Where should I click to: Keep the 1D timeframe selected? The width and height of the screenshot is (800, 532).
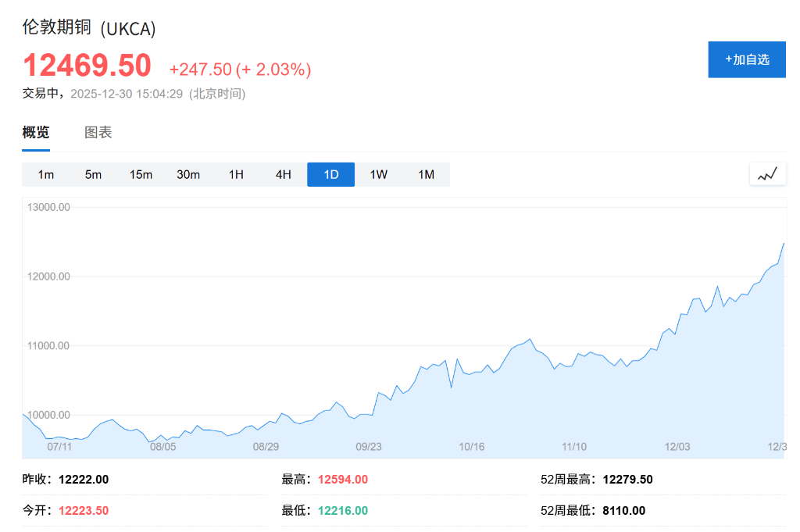pyautogui.click(x=330, y=174)
